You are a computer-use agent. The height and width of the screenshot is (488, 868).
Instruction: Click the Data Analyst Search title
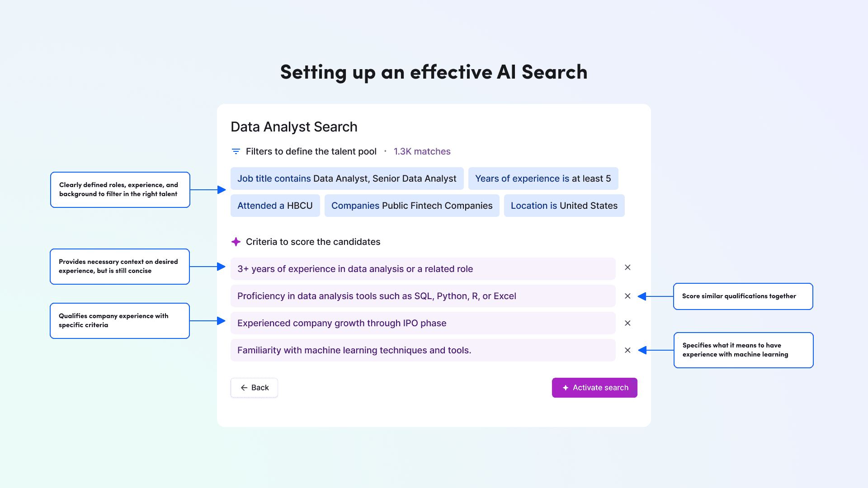pos(293,127)
